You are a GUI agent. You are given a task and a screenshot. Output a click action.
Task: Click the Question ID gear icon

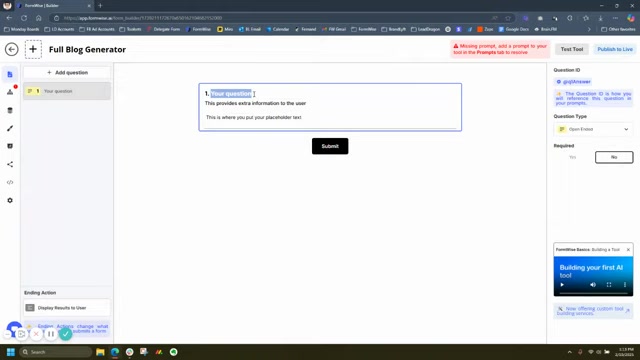(559, 82)
